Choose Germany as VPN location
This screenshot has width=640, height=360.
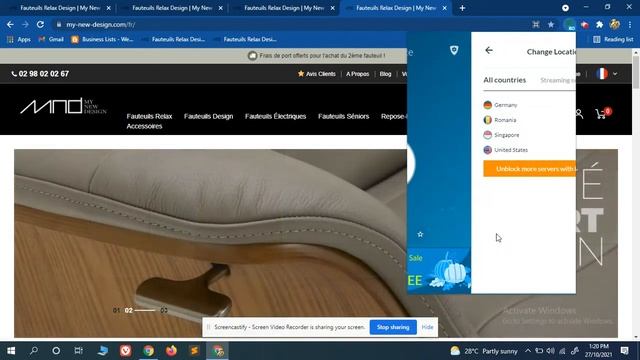coord(500,105)
